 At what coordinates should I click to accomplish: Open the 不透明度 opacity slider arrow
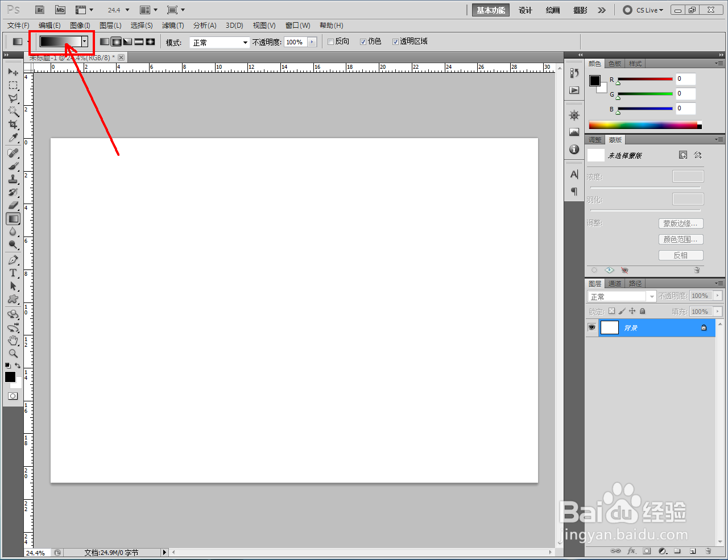point(312,42)
